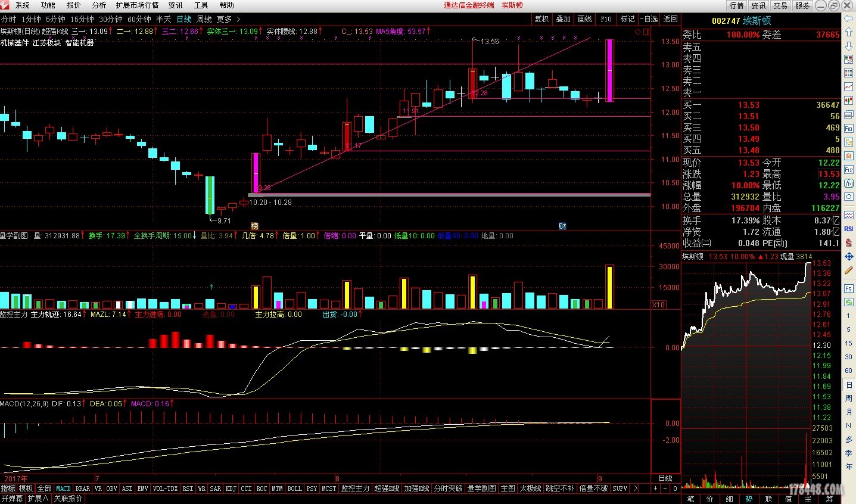Open the 复权 adjustment dropdown
Image resolution: width=856 pixels, height=504 pixels.
tap(541, 19)
